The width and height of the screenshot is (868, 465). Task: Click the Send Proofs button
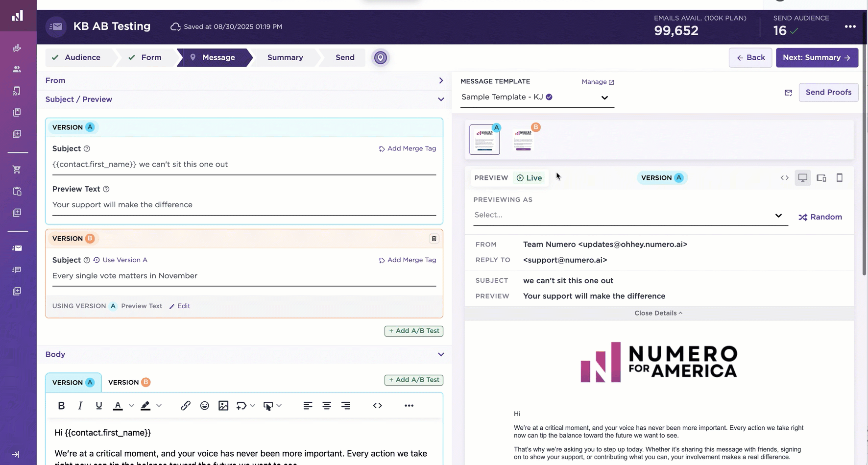[x=828, y=93]
